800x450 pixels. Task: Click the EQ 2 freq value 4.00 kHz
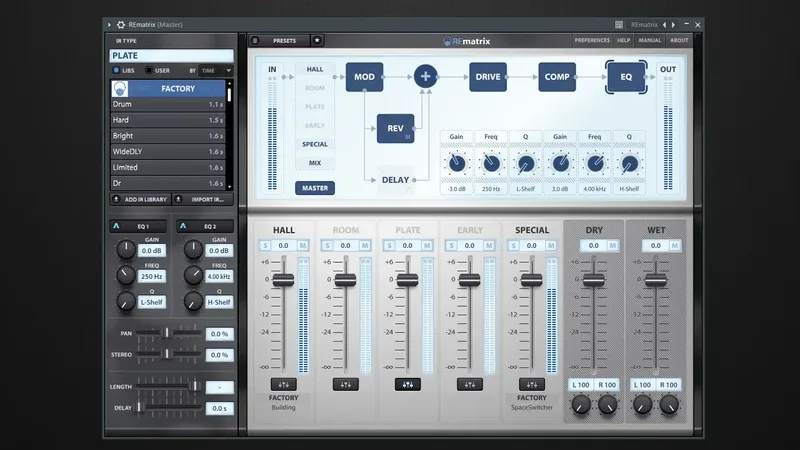coord(219,277)
